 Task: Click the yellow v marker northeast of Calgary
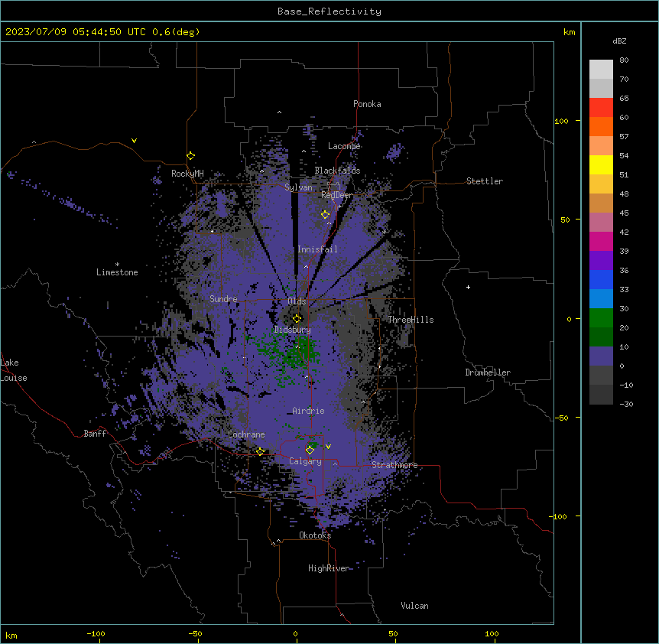[328, 447]
